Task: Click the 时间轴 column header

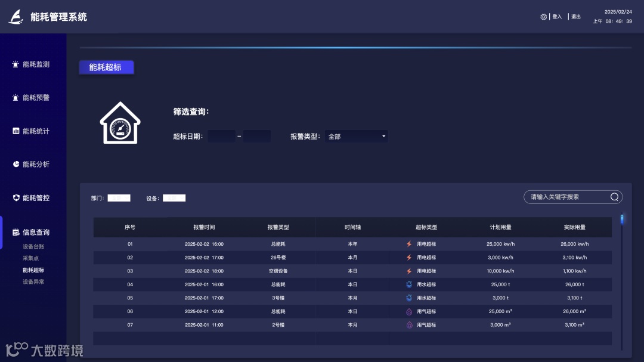Action: point(352,227)
